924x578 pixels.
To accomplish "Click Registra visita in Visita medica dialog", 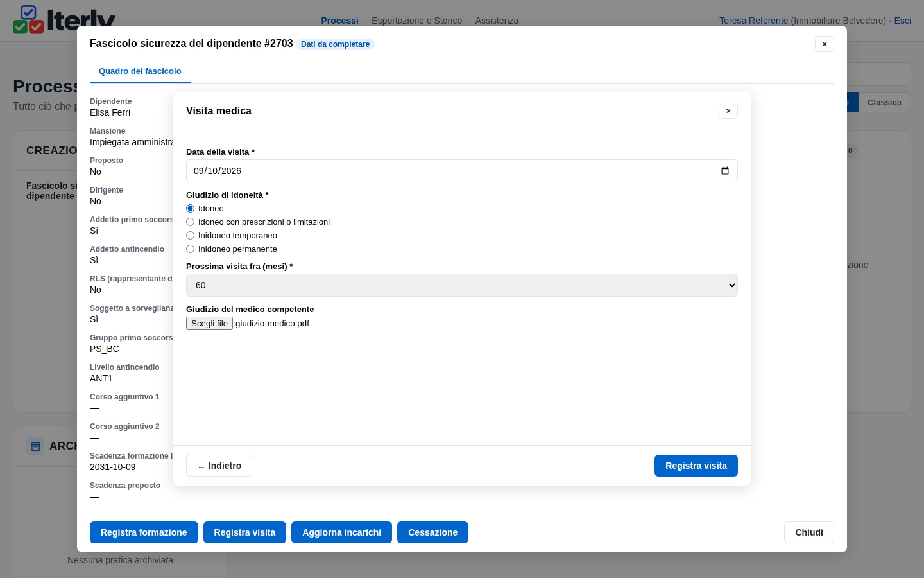I will (696, 466).
